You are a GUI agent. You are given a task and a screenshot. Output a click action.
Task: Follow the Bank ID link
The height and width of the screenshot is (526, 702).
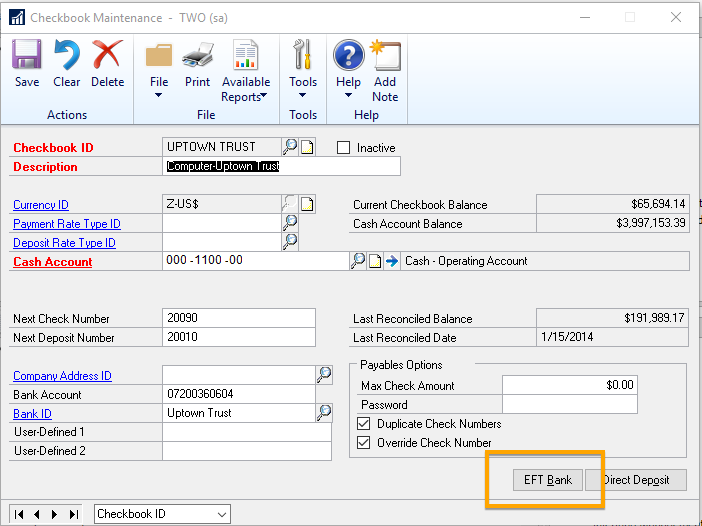click(32, 414)
